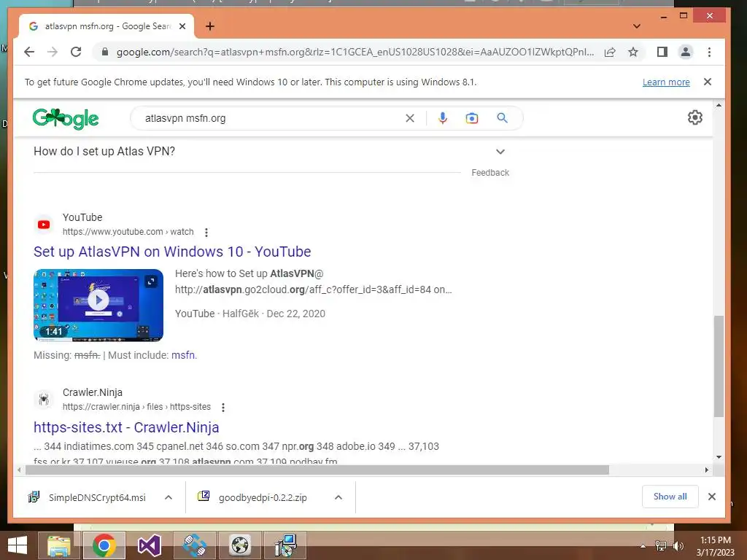Open the volume control in tray

678,546
